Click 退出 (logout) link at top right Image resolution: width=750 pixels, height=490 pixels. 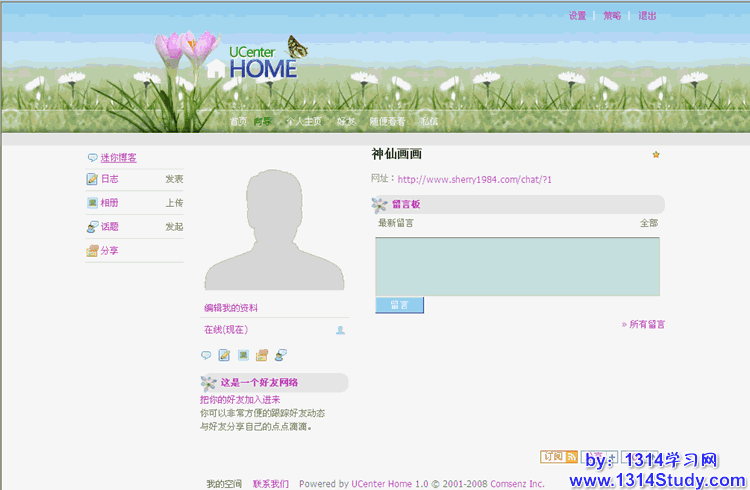(x=647, y=16)
